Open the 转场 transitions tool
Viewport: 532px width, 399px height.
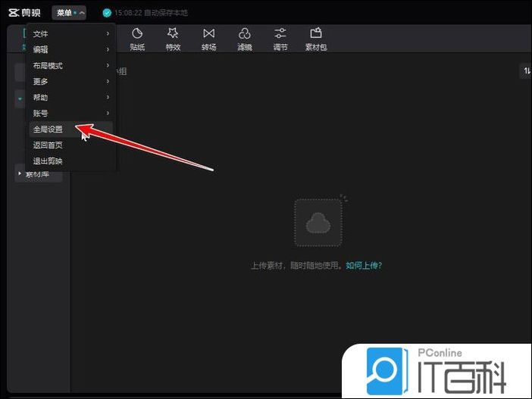point(208,39)
